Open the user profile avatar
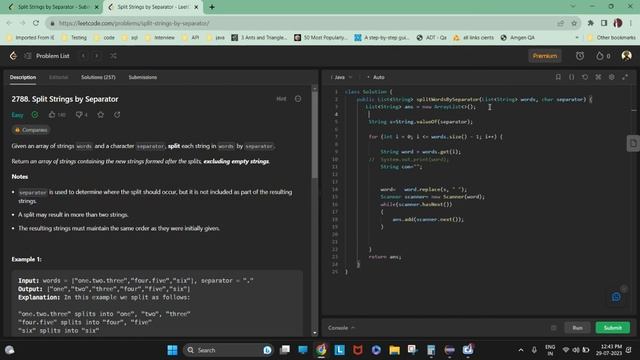Image resolution: width=640 pixels, height=360 pixels. pyautogui.click(x=627, y=56)
